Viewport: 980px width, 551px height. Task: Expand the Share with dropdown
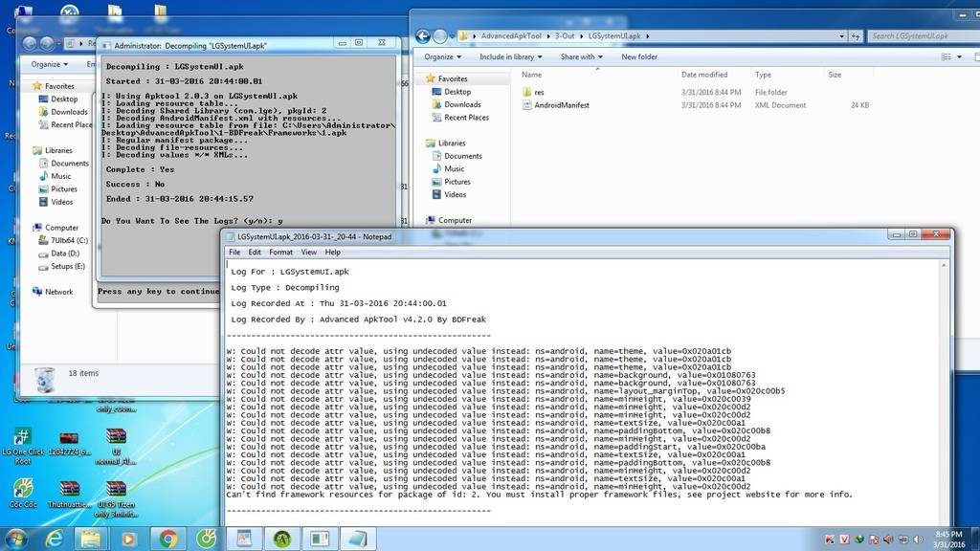click(x=581, y=56)
